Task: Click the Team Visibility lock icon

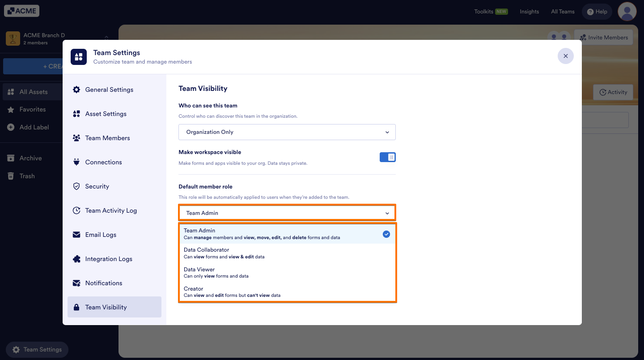Action: [76, 307]
